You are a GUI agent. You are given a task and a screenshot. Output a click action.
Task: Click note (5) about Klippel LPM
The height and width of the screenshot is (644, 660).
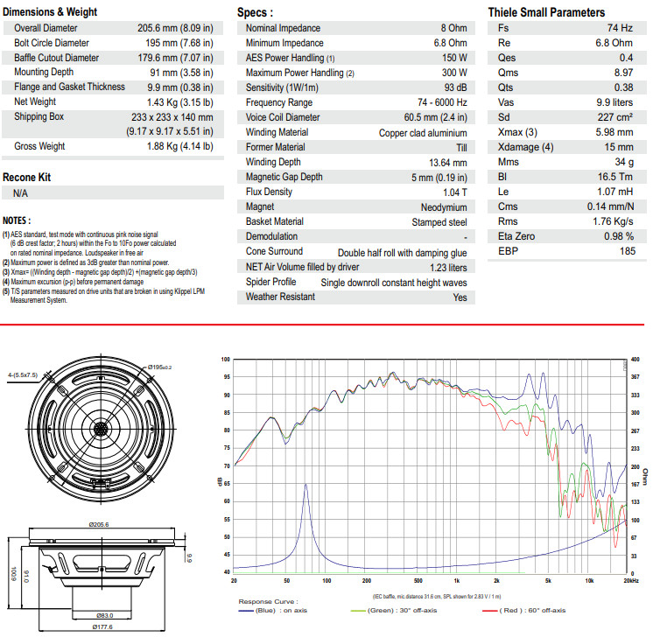pos(103,296)
